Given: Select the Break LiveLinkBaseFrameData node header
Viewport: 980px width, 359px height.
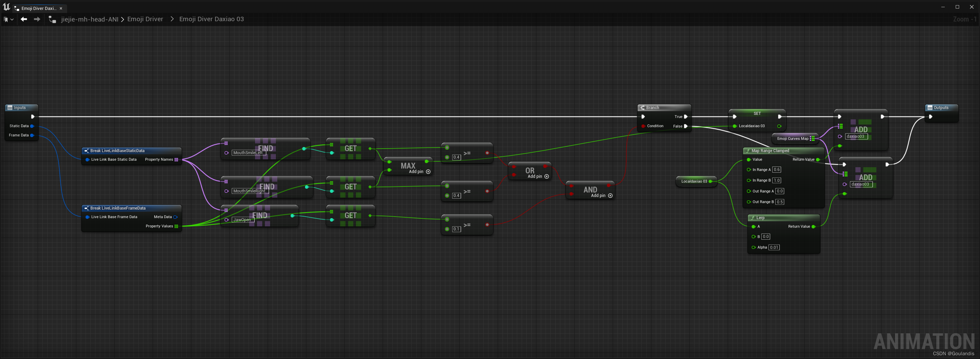Looking at the screenshot, I should [x=131, y=208].
